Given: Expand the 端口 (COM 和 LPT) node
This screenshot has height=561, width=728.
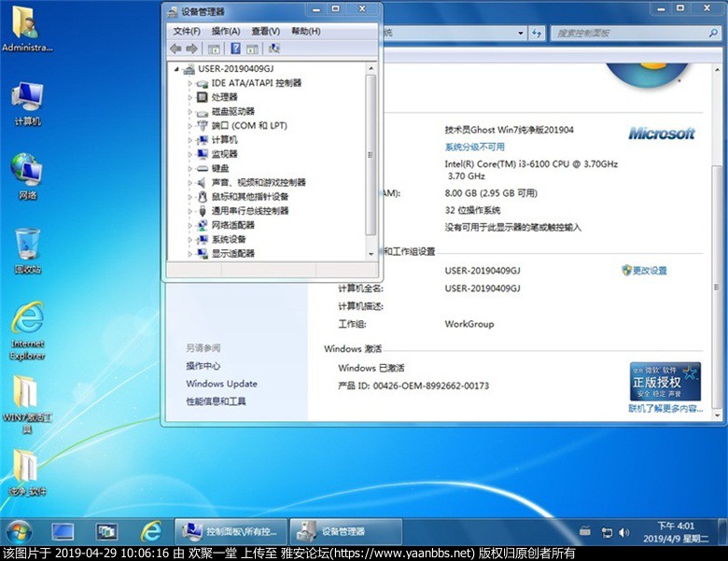Looking at the screenshot, I should (189, 126).
